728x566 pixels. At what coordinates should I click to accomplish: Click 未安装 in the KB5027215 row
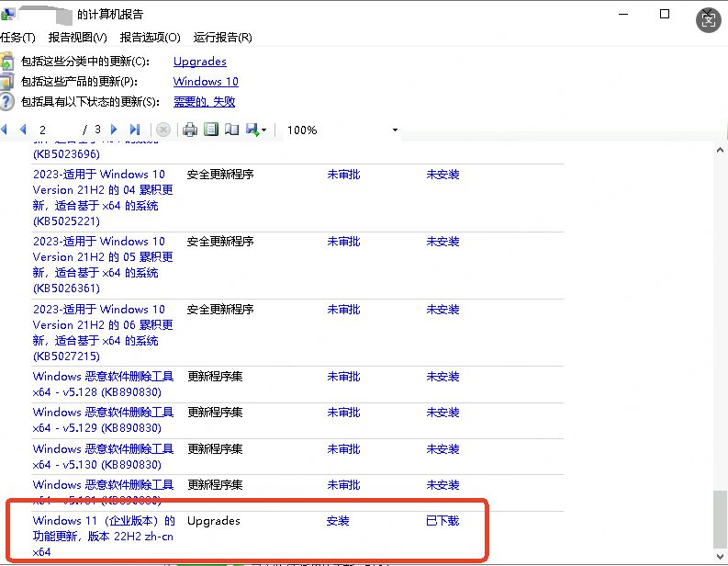tap(442, 310)
